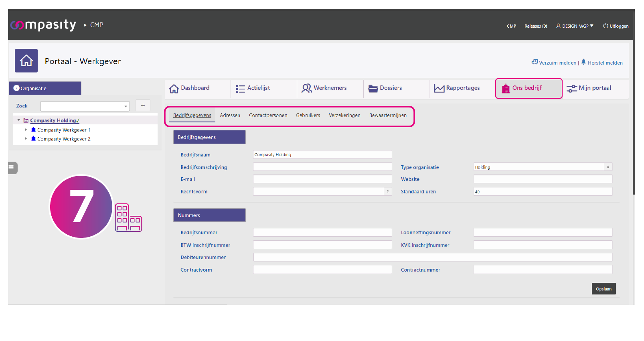Screen dimensions: 644x341
Task: Click the CMP link in header
Action: 511,26
